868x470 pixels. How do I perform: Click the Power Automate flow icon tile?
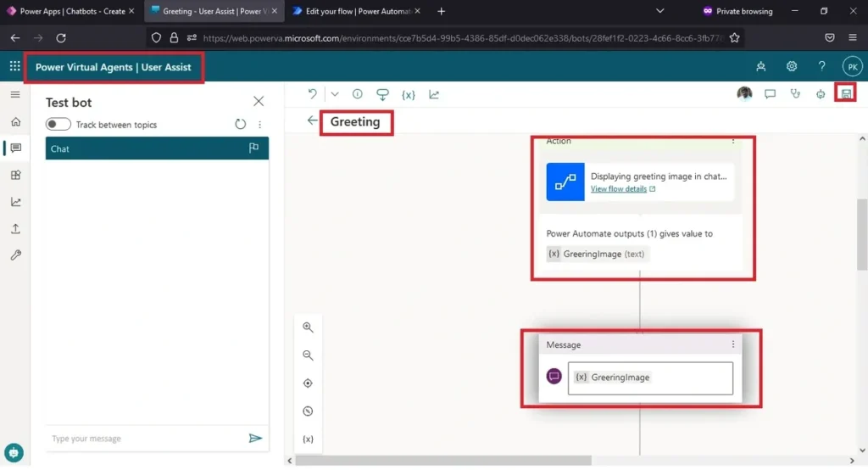[565, 182]
